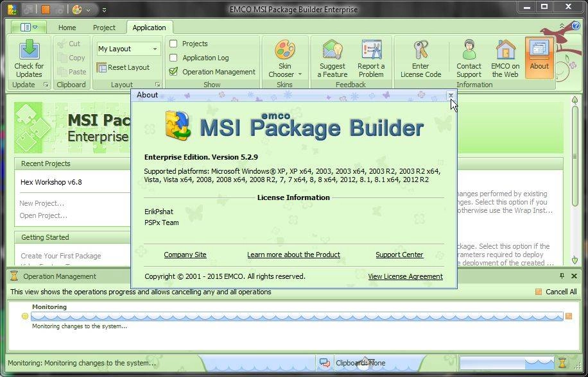Viewport: 588px width, 377px height.
Task: Click the About ribbon button
Action: pos(539,58)
